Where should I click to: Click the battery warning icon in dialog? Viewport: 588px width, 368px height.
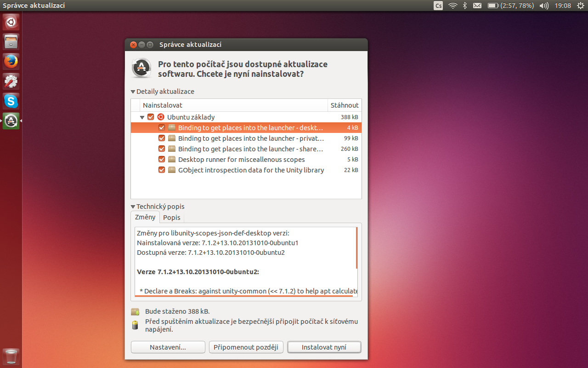(x=135, y=325)
